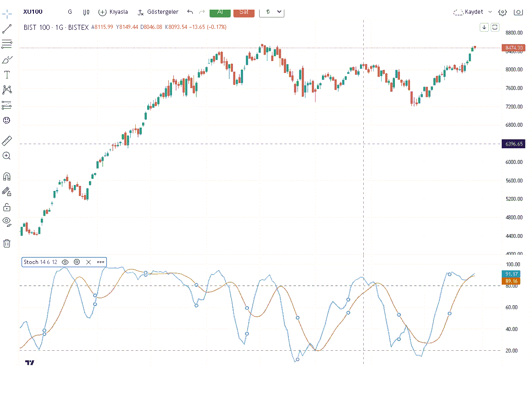Click the 80.00 stochastic axis label
The width and height of the screenshot is (532, 398).
pos(511,286)
